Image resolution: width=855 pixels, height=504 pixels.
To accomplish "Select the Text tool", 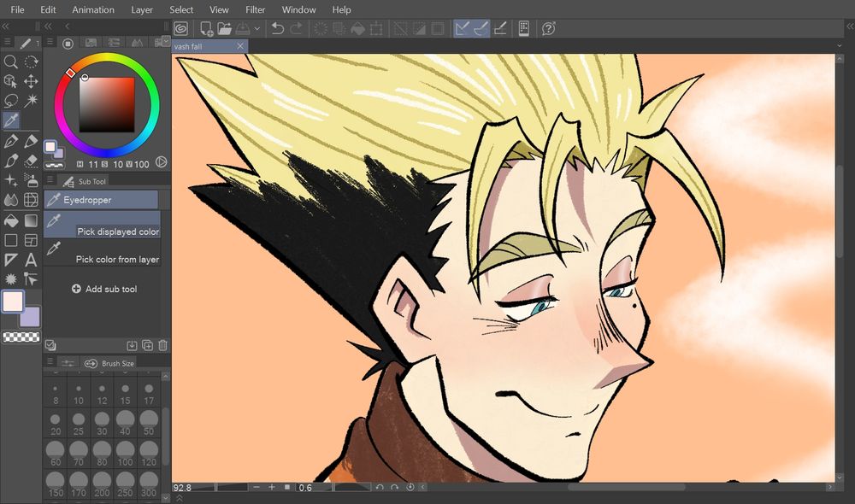I will pyautogui.click(x=31, y=260).
